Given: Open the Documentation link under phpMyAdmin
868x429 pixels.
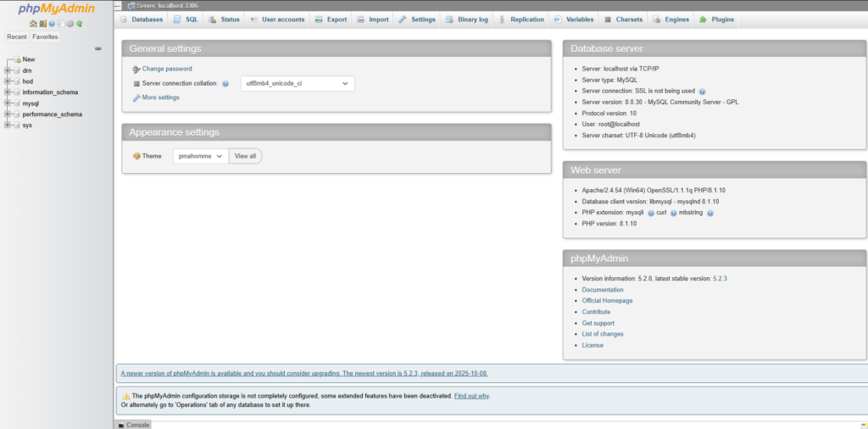Looking at the screenshot, I should (x=603, y=289).
